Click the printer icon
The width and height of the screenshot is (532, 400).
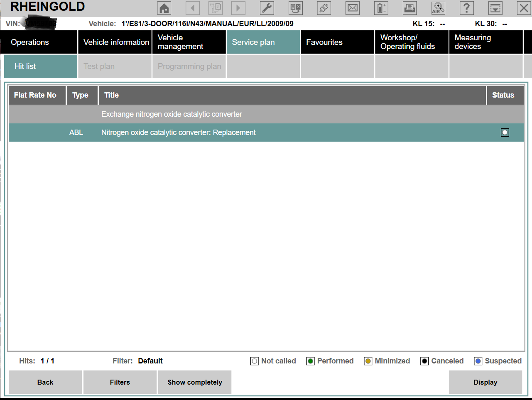coord(409,8)
